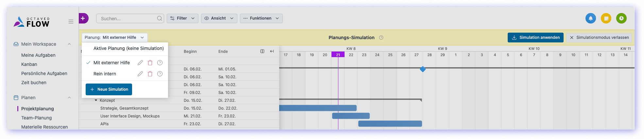
Task: Edit the 'Mit externer Hilfe' simulation
Action: tap(140, 63)
